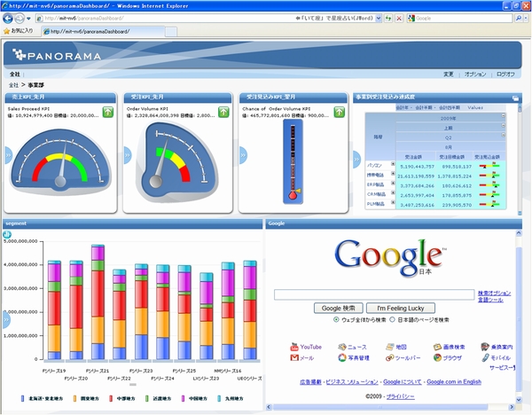Click the Panorama logo in the banner
The width and height of the screenshot is (532, 415).
coord(57,55)
